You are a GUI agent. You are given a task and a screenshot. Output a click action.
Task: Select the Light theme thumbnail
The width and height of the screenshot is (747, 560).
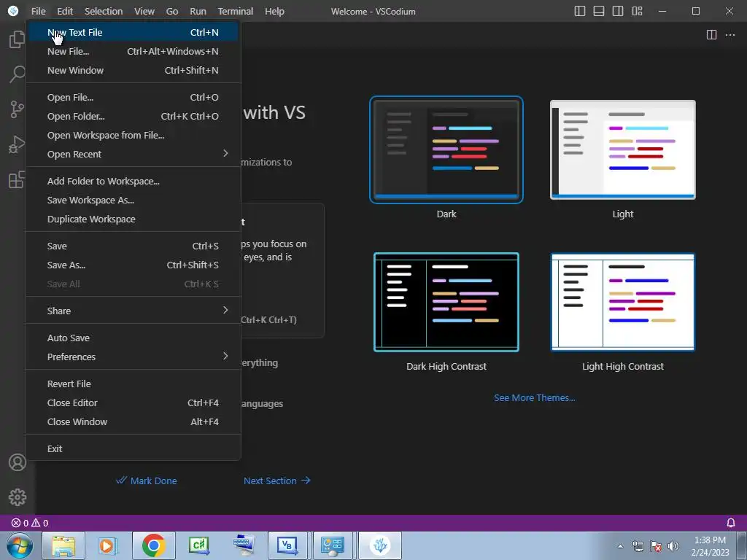click(x=623, y=149)
